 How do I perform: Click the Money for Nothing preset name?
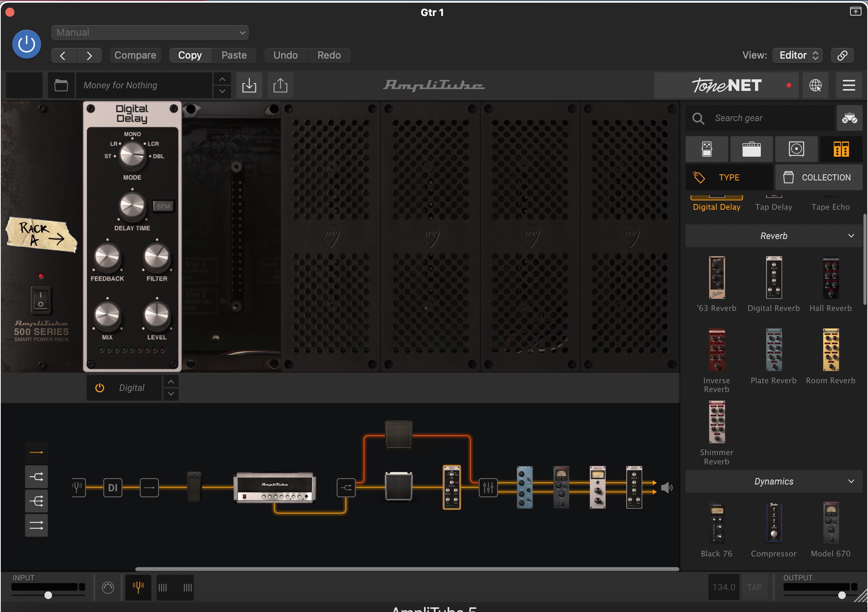[144, 85]
